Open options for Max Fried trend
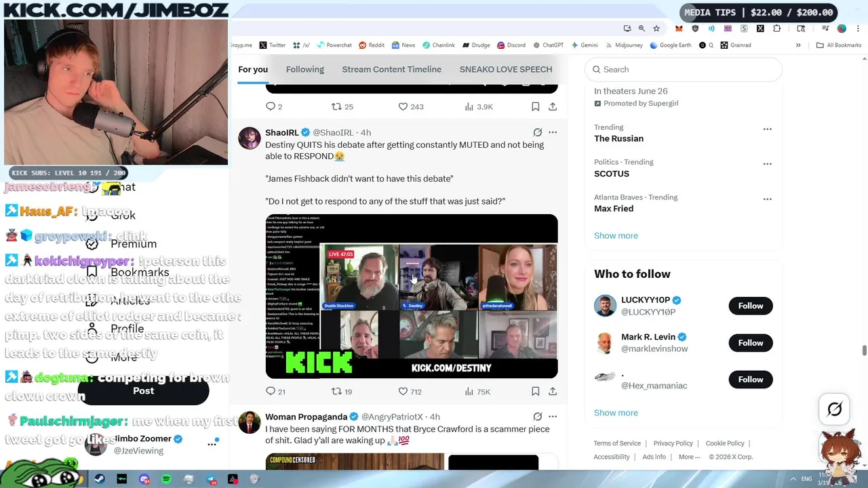868x488 pixels. click(x=767, y=199)
